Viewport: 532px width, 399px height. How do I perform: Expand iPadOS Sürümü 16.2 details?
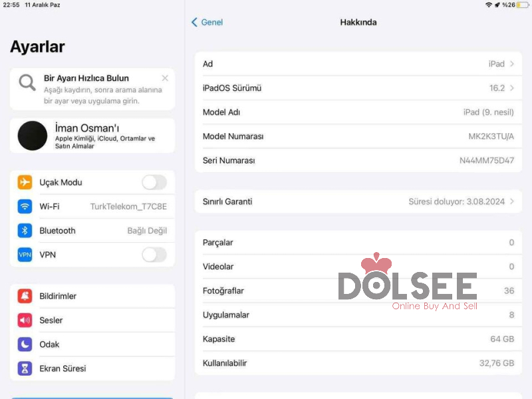[358, 88]
